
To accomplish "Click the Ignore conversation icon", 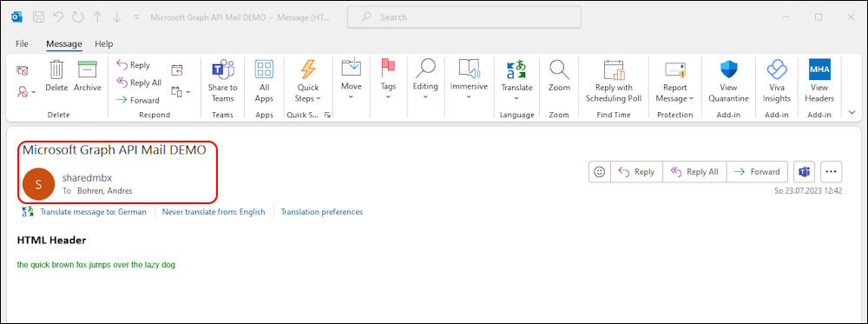I will (x=23, y=70).
